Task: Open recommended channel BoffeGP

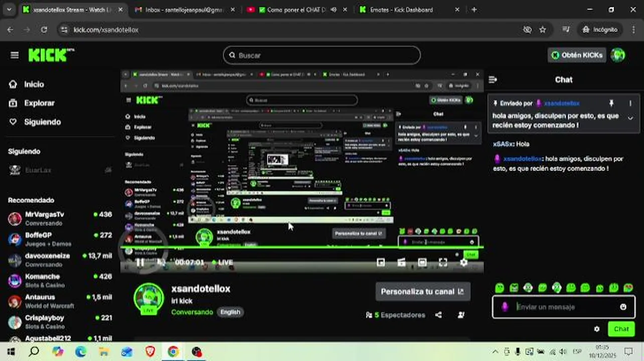Action: click(x=60, y=239)
